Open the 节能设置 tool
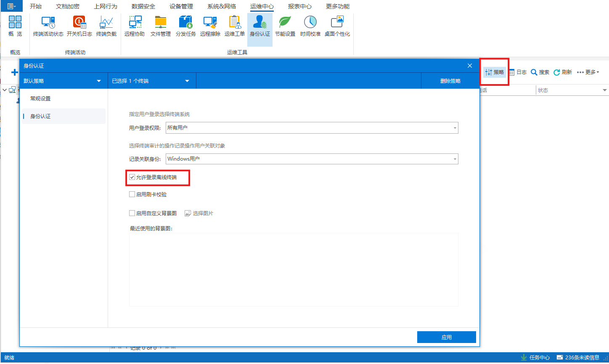 (x=284, y=26)
